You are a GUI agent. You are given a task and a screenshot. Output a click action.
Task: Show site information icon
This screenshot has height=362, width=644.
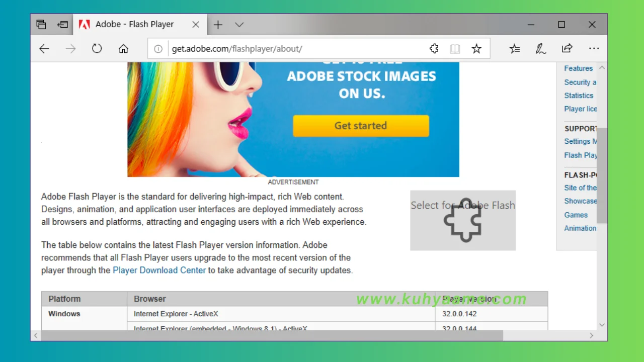tap(158, 49)
